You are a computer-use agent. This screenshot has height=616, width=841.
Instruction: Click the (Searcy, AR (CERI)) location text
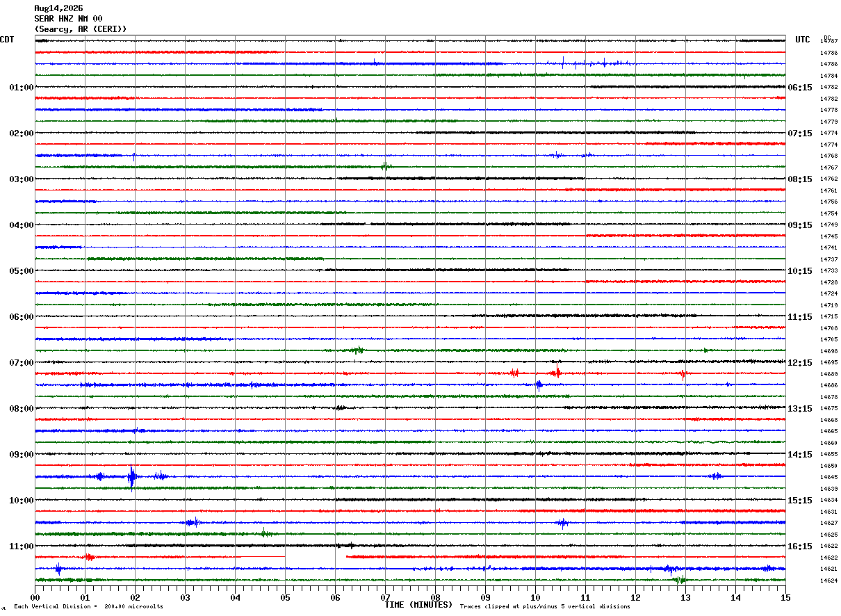[x=81, y=29]
